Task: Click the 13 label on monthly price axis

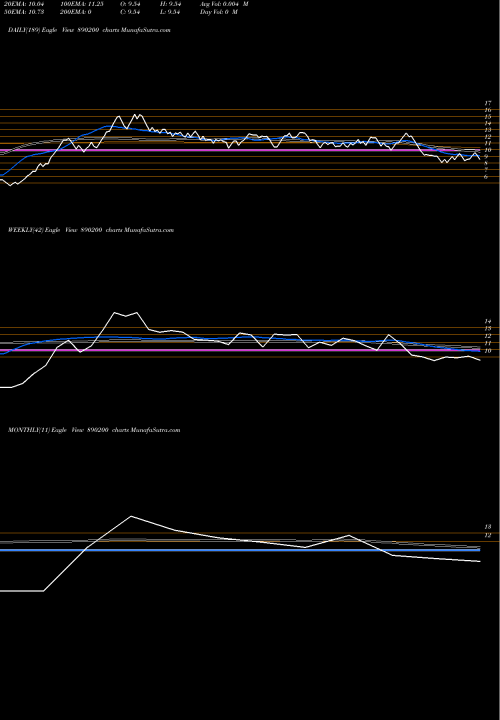Action: 488,527
